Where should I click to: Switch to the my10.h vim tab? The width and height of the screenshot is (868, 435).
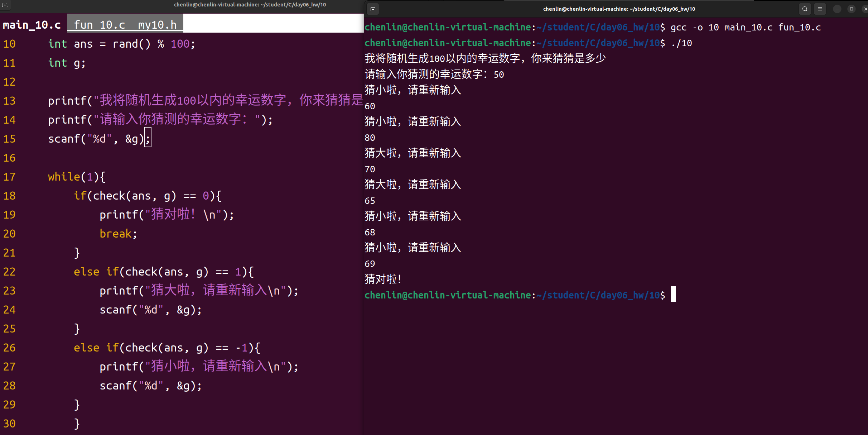coord(158,25)
